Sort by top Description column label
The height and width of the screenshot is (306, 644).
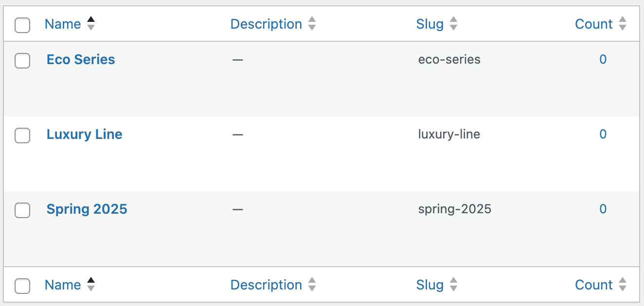pyautogui.click(x=266, y=24)
